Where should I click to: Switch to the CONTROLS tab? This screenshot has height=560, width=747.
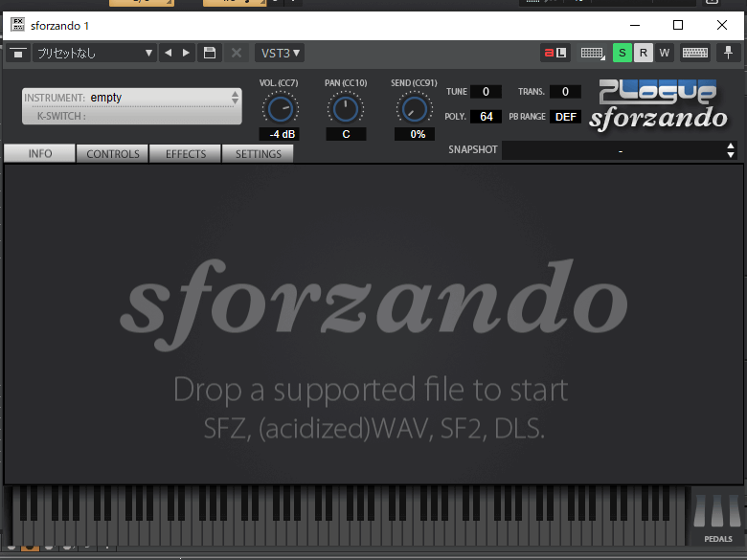point(113,154)
